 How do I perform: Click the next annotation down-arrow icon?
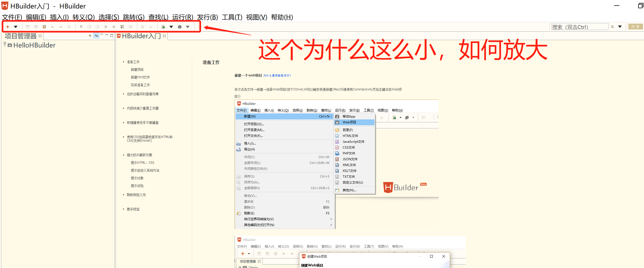pos(98,27)
